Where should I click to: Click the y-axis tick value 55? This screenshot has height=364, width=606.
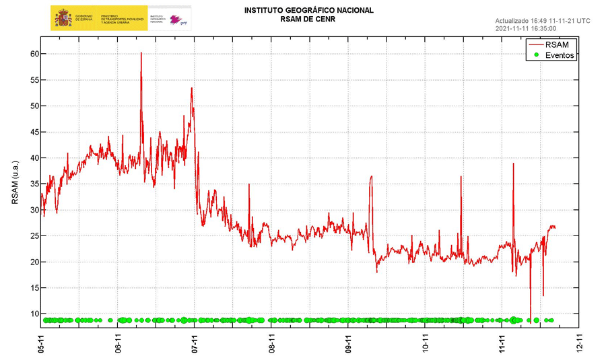coord(35,80)
